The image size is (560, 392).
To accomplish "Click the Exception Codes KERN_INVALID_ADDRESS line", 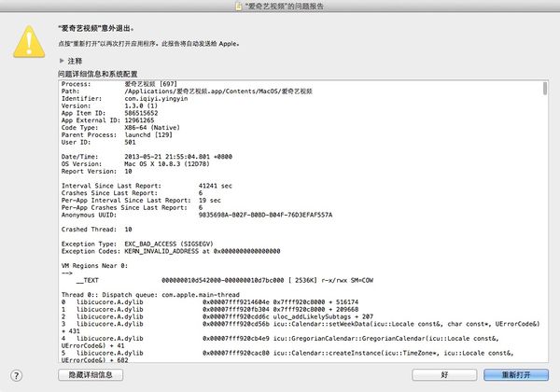I will pos(171,251).
